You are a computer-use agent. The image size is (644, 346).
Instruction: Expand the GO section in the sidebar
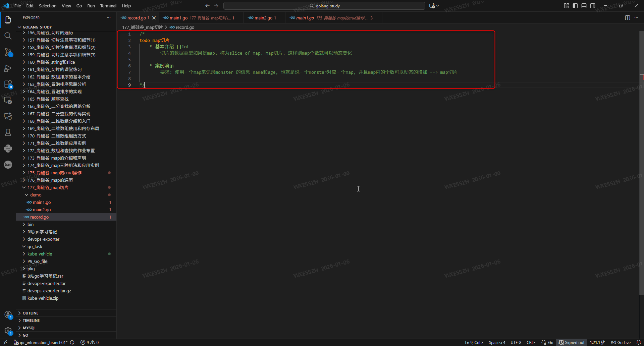point(66,335)
